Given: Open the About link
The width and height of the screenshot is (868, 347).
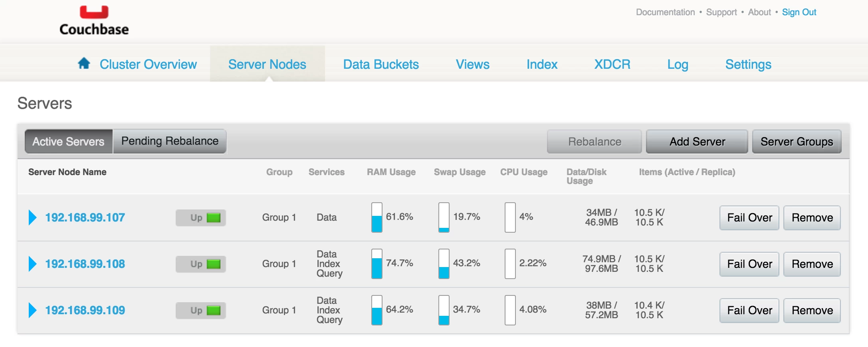Looking at the screenshot, I should coord(759,12).
